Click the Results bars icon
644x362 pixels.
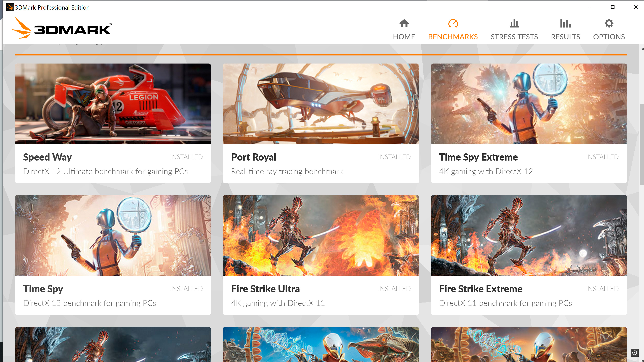pos(565,23)
